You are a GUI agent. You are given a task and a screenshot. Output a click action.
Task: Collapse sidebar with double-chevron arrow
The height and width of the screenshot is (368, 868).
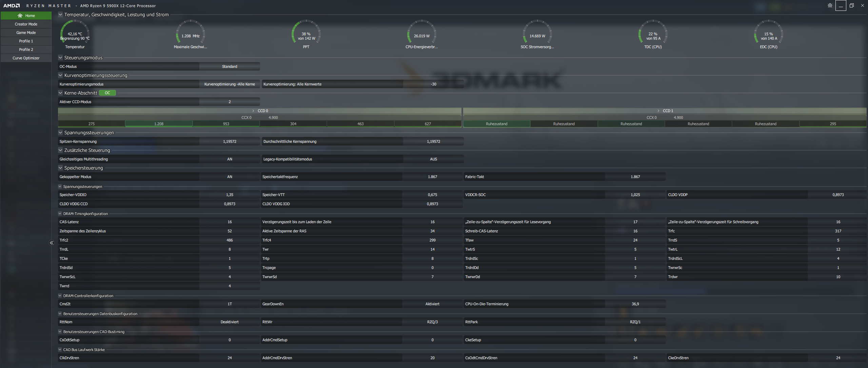click(x=52, y=243)
